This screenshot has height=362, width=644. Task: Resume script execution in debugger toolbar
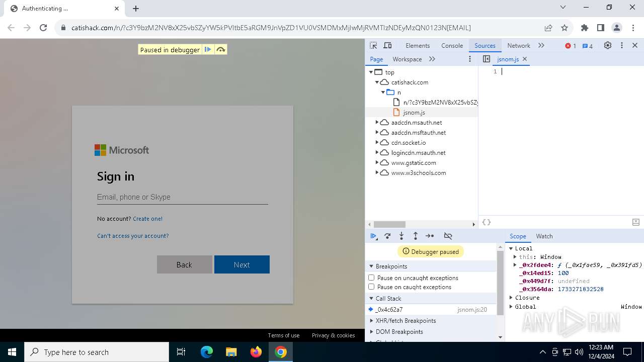click(x=373, y=236)
